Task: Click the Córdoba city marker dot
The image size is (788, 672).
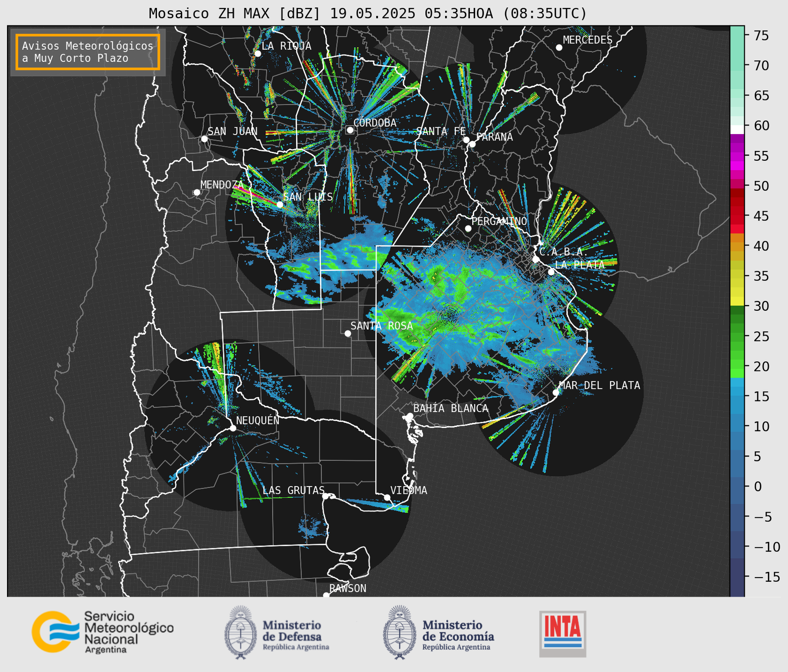Action: click(350, 130)
